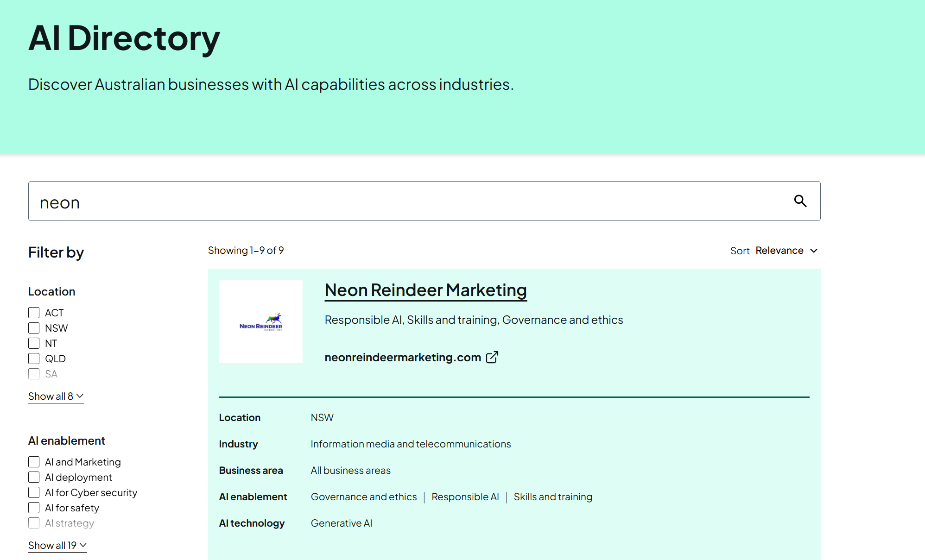Enable the NT location filter
Screen dimensions: 925x560
(x=34, y=343)
